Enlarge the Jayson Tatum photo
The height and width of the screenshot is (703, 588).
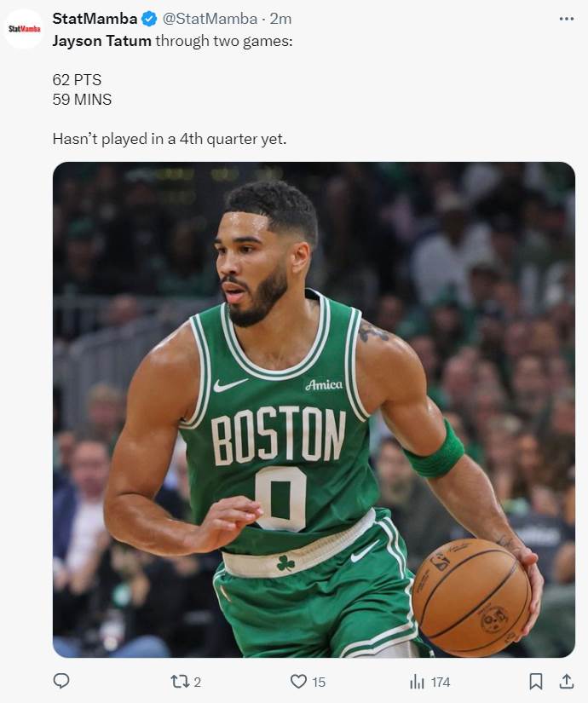tap(314, 410)
